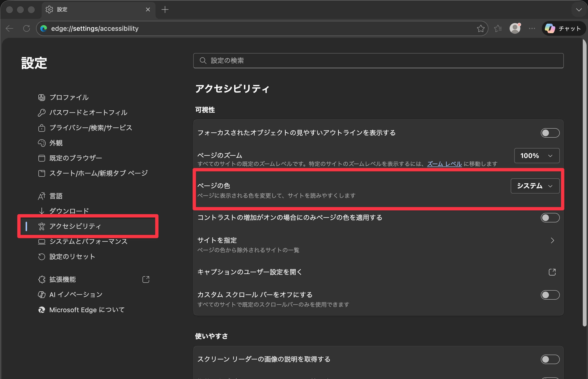588x379 pixels.
Task: Open the システム page color dropdown
Action: [x=535, y=186]
